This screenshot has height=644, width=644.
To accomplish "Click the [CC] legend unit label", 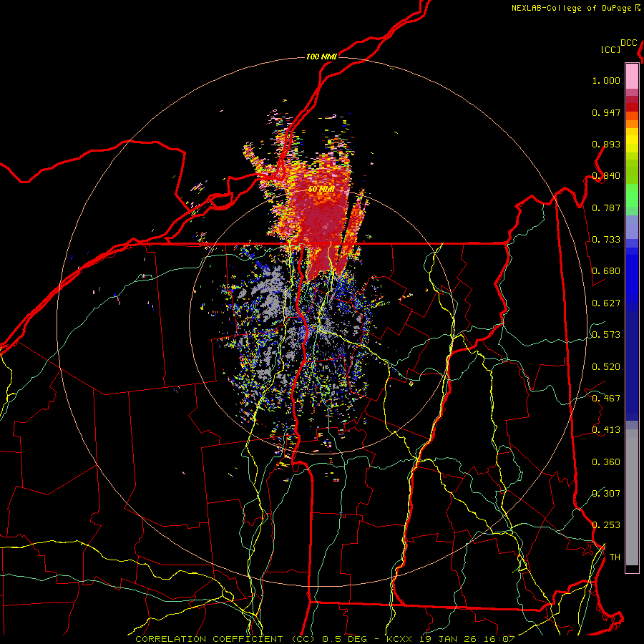I will coord(610,49).
